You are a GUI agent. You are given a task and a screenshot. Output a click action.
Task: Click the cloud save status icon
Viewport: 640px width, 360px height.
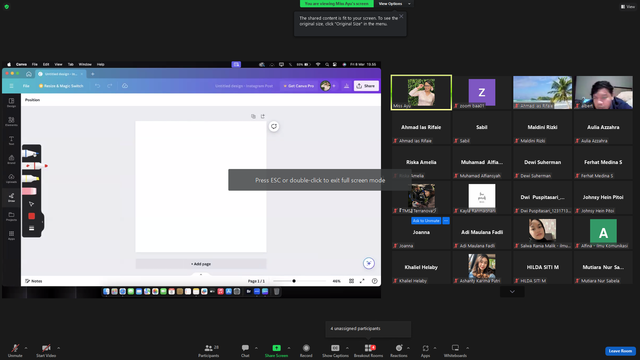click(x=125, y=86)
